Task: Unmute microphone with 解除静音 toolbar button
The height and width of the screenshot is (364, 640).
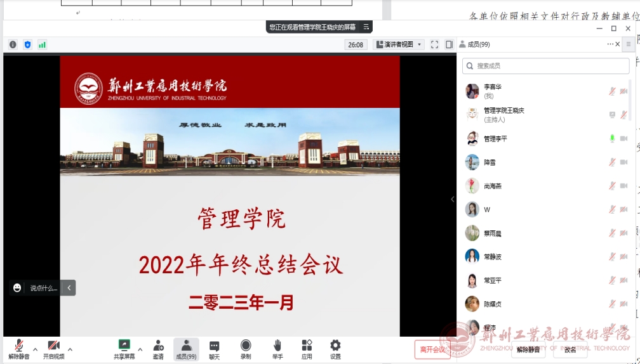Action: coord(19,349)
